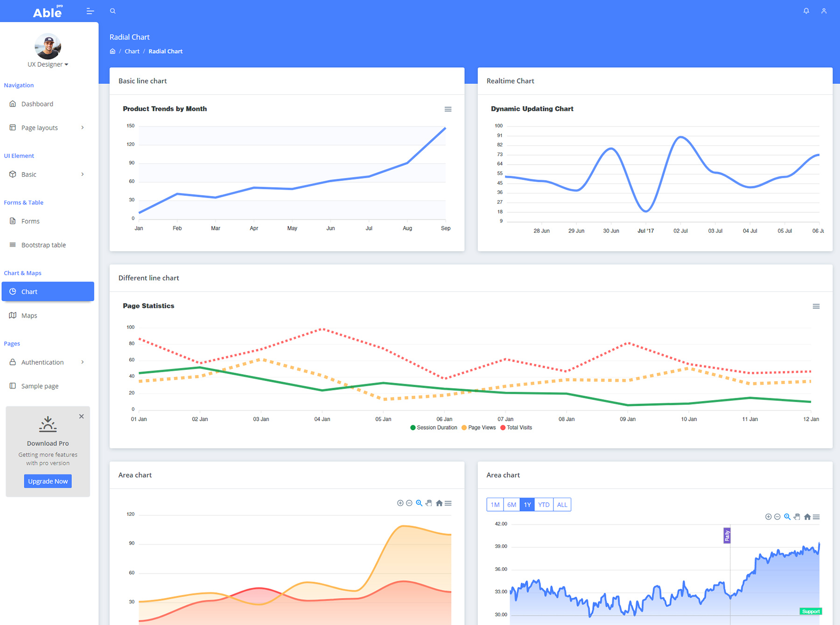Click zoom in icon on left area chart
The width and height of the screenshot is (840, 625).
(x=400, y=503)
